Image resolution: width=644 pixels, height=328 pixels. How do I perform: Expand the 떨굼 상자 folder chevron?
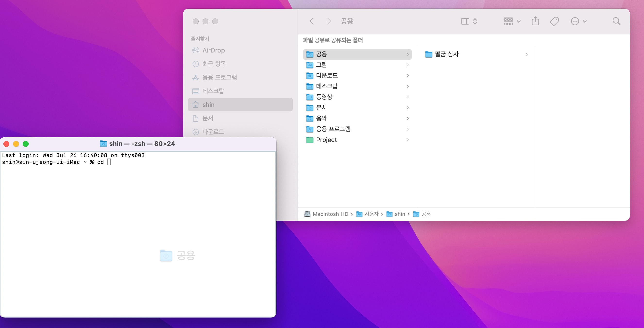click(x=526, y=54)
